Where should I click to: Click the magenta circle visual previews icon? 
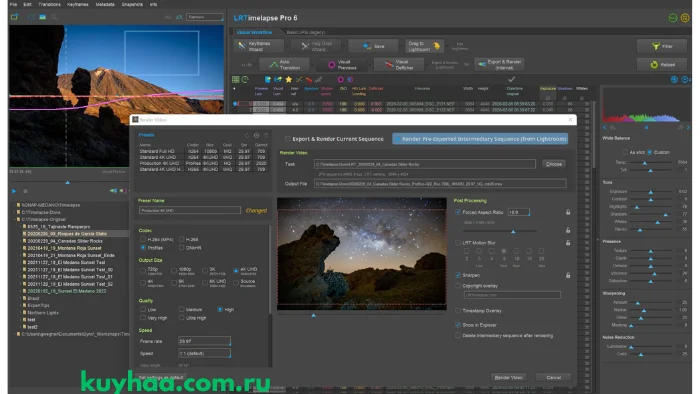(340, 79)
